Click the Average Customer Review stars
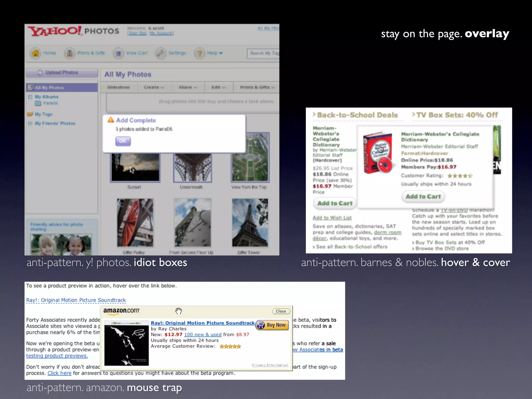 pos(230,346)
